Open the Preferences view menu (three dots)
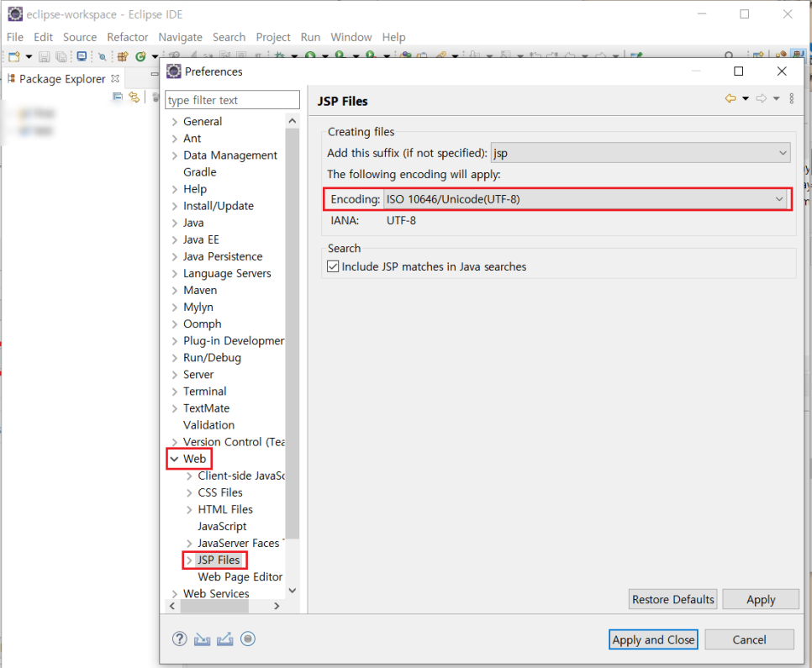 click(x=791, y=98)
